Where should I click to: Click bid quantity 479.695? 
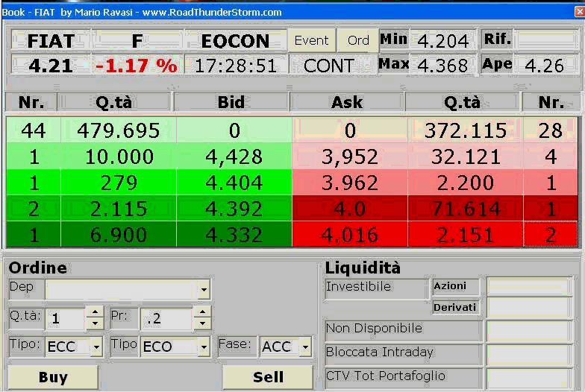click(x=119, y=130)
